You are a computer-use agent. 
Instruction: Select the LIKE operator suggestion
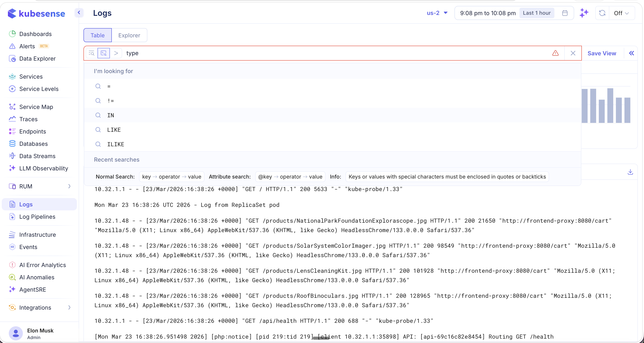point(114,130)
